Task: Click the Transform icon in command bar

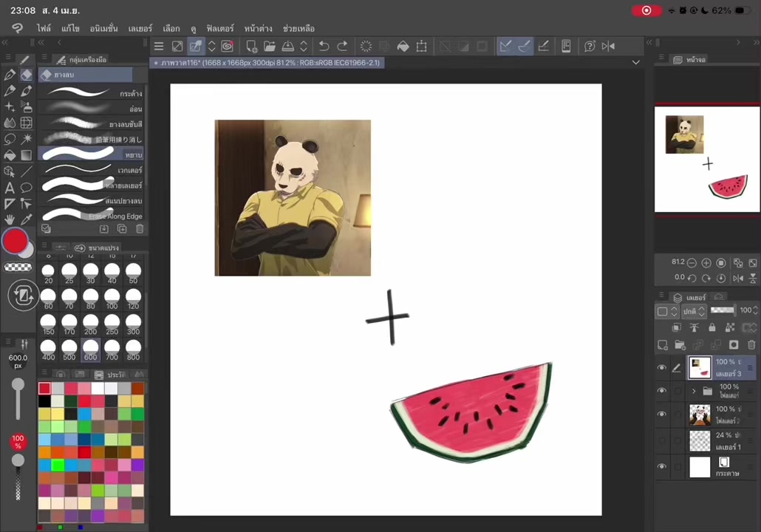Action: (x=421, y=46)
